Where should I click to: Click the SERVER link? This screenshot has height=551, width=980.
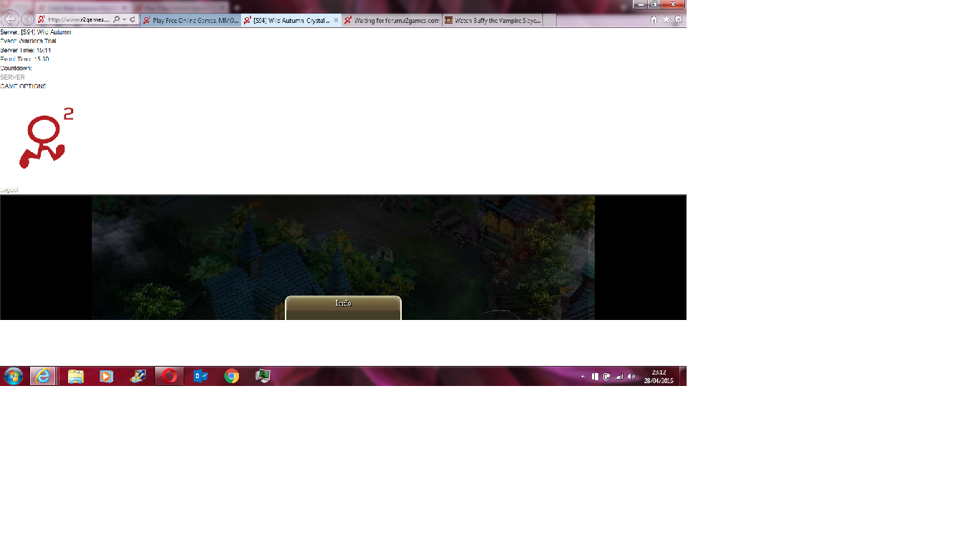pos(12,77)
